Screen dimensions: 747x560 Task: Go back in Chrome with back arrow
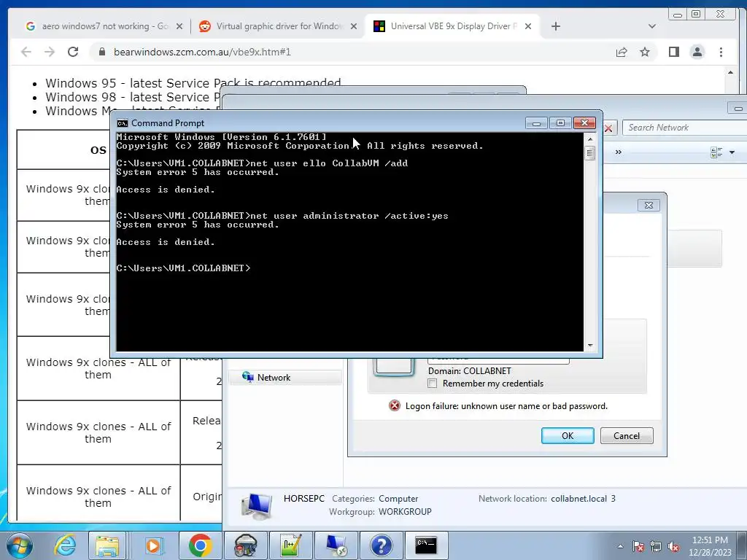click(26, 52)
